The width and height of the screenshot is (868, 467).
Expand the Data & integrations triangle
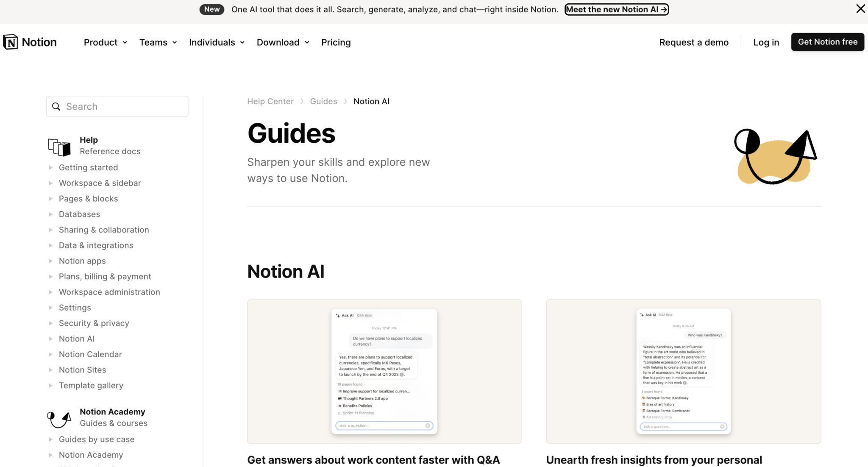(50, 245)
